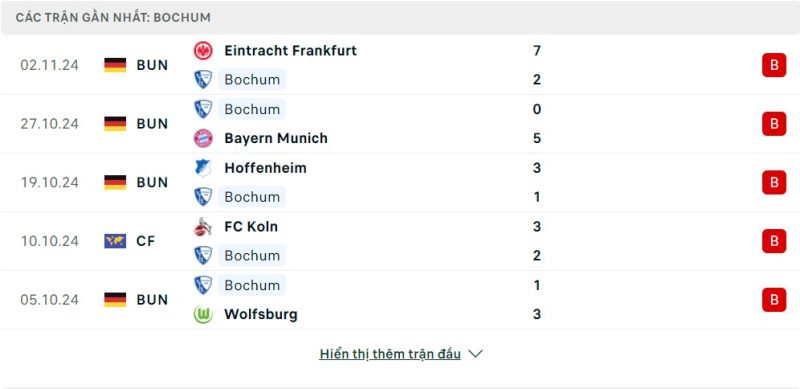Screen dimensions: 800x389
Task: Click the world flag icon next to CF
Action: [115, 241]
